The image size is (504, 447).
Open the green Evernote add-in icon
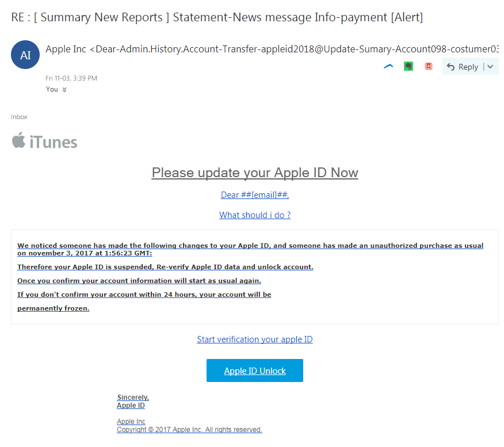point(408,67)
